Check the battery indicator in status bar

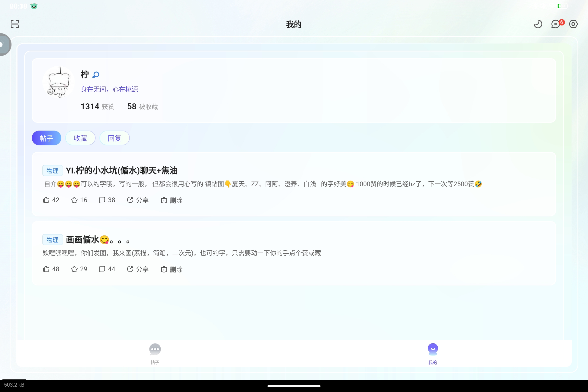pos(562,6)
